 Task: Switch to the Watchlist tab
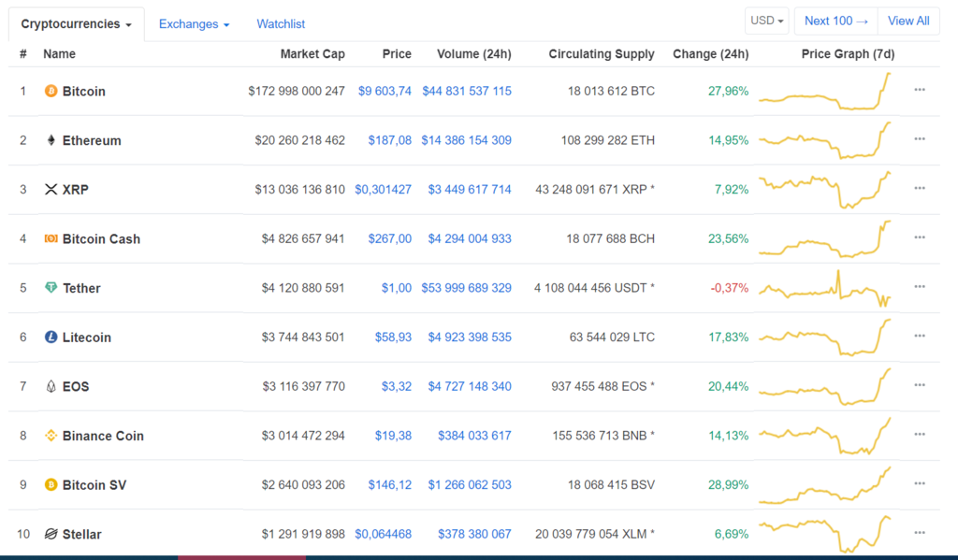click(281, 24)
